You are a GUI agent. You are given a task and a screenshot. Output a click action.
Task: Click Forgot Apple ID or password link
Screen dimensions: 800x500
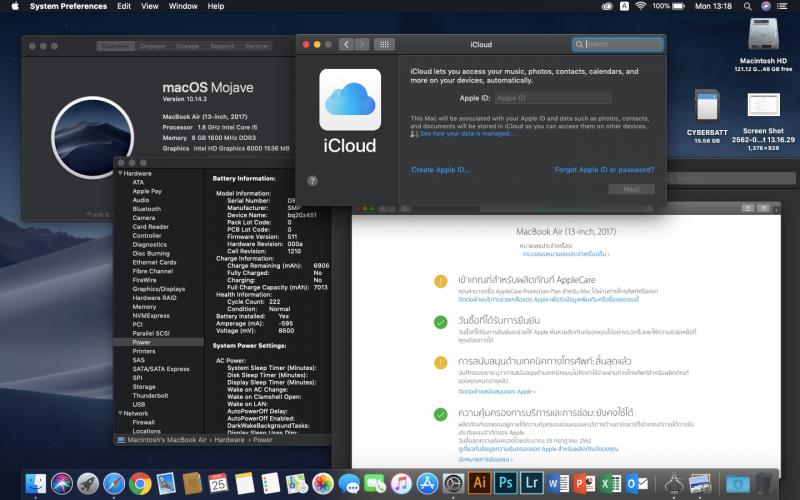[x=604, y=170]
